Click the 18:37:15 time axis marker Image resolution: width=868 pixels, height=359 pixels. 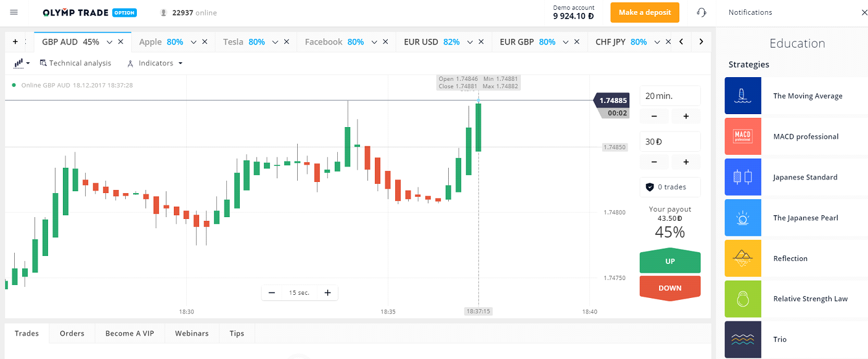point(478,312)
